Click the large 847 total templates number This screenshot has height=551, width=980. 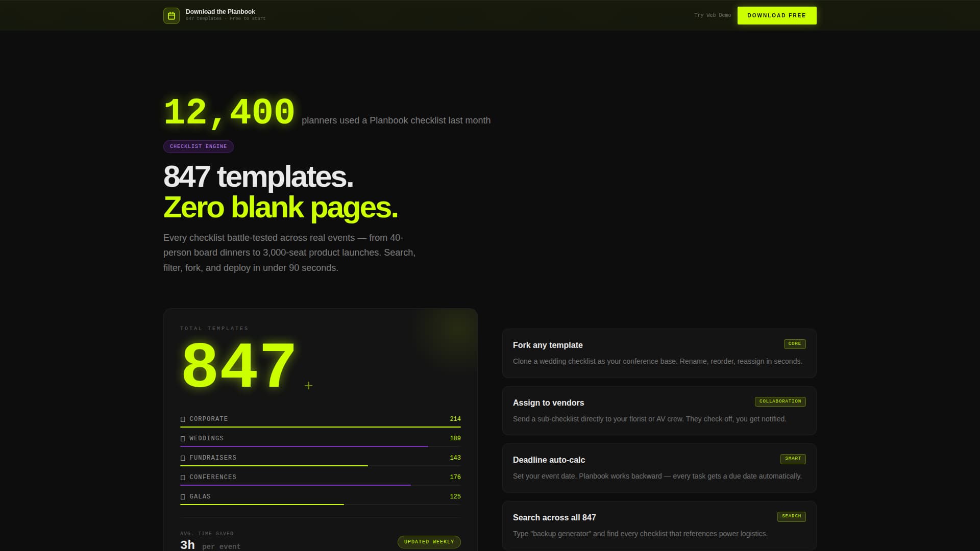tap(238, 366)
